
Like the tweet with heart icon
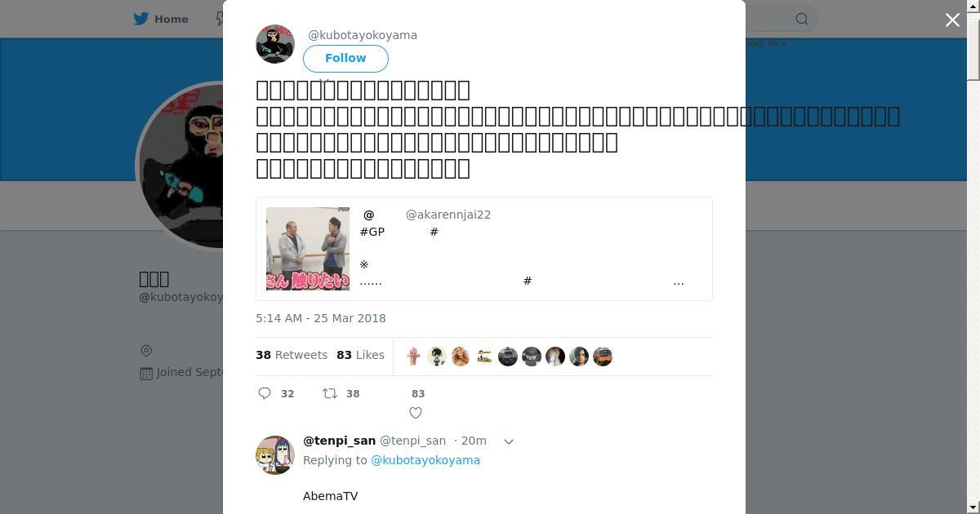[x=416, y=413]
